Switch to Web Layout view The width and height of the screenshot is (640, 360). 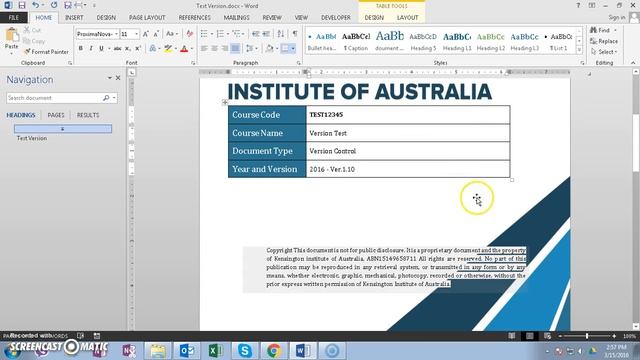click(x=547, y=336)
